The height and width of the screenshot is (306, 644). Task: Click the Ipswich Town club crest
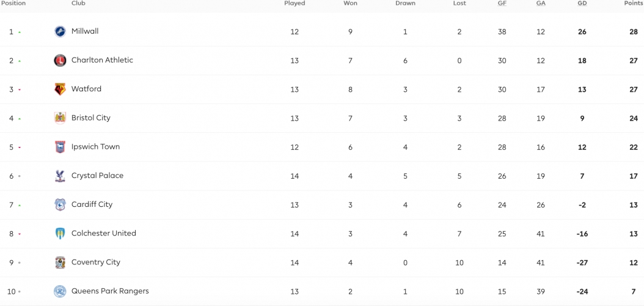[60, 147]
